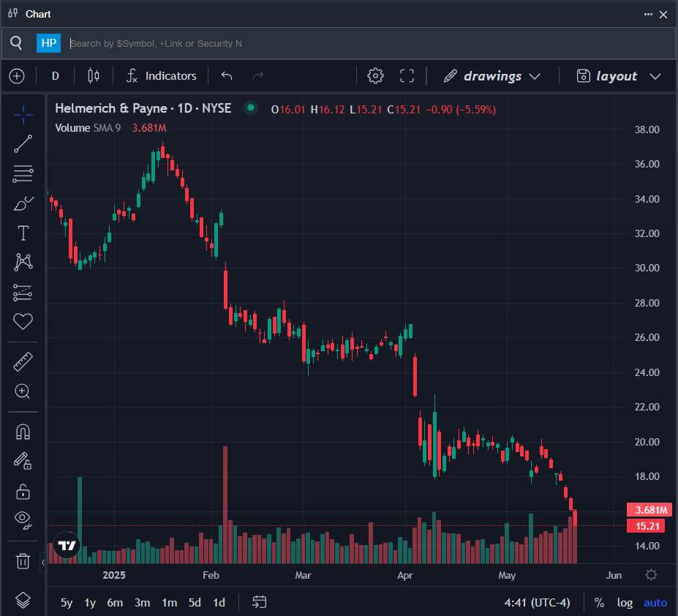Collapse the drawing toolbar with arrow handle
The image size is (678, 616).
(43, 563)
